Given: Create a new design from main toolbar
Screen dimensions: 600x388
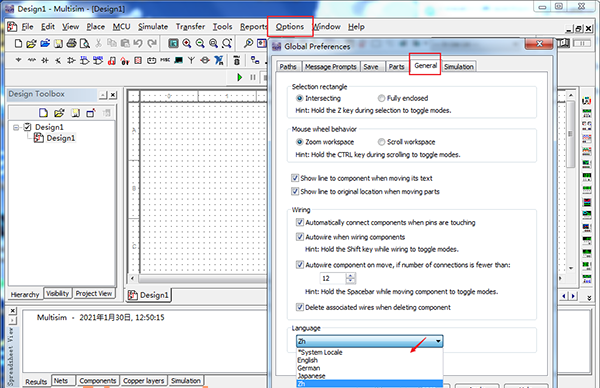Looking at the screenshot, I should (x=18, y=43).
